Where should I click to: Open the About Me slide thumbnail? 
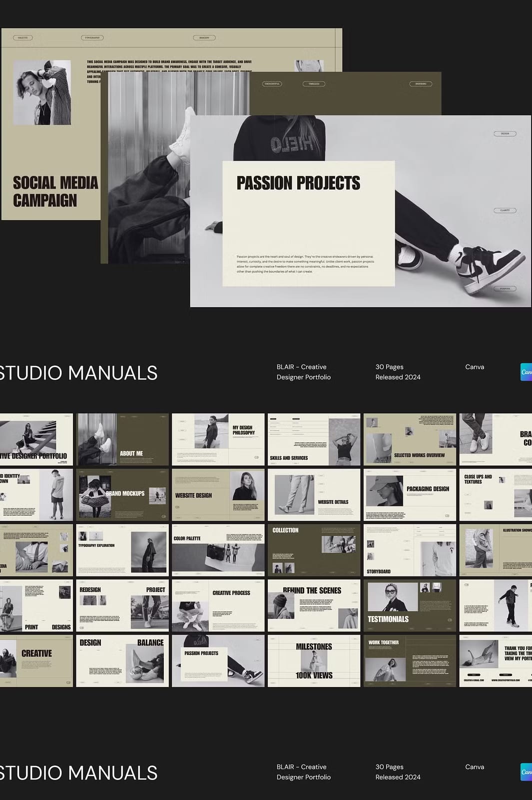click(x=122, y=439)
